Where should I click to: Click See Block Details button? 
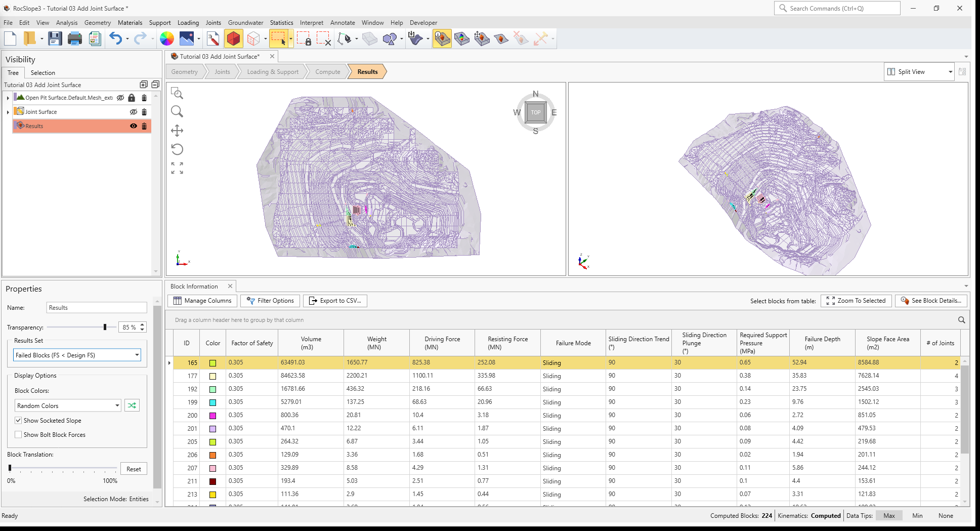tap(931, 301)
